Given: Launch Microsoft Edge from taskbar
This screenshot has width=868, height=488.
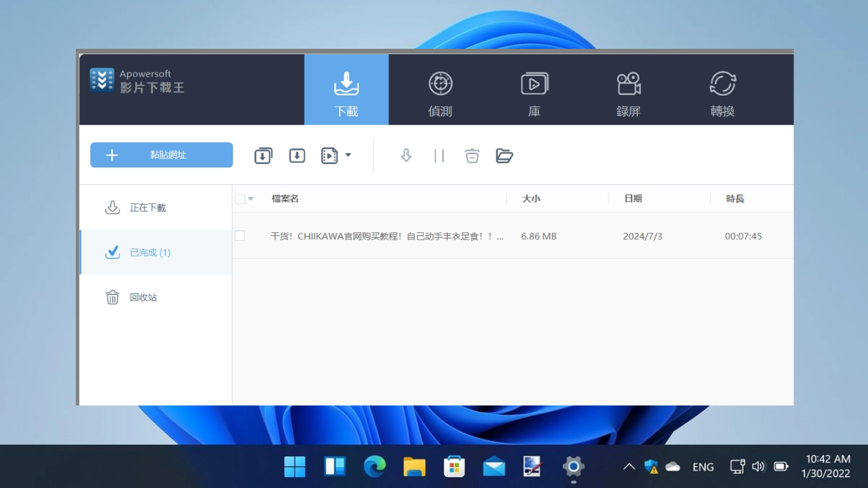Looking at the screenshot, I should point(374,466).
